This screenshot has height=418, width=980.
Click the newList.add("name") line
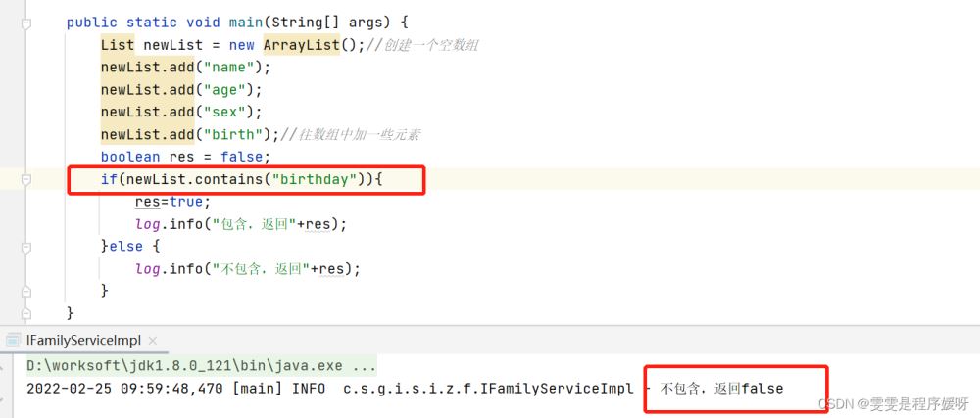coord(184,68)
